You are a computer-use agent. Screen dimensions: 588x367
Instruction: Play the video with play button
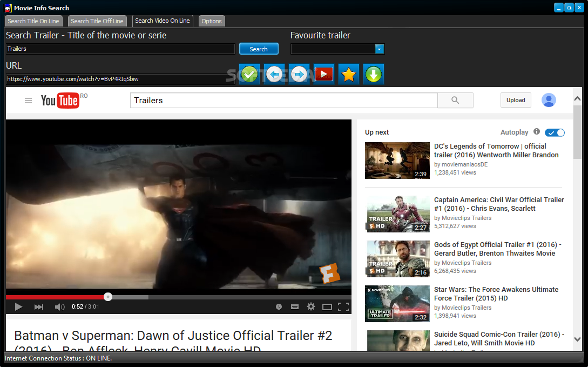[x=18, y=307]
